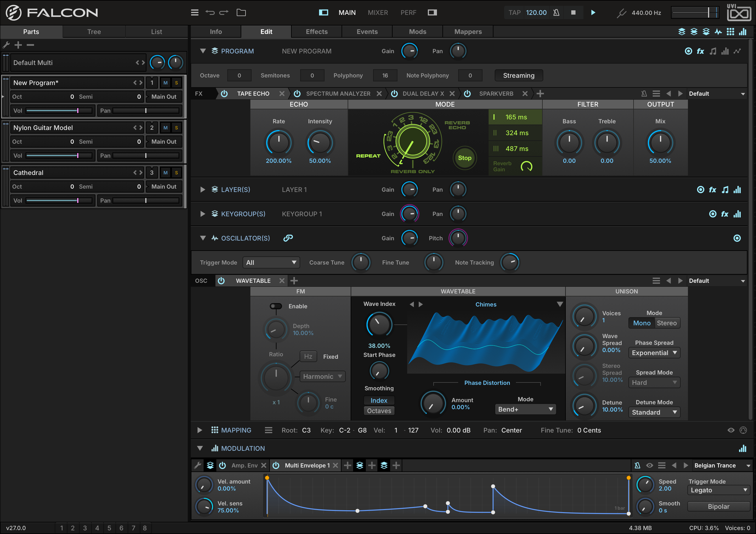Solo the Cathedral part

coord(177,173)
